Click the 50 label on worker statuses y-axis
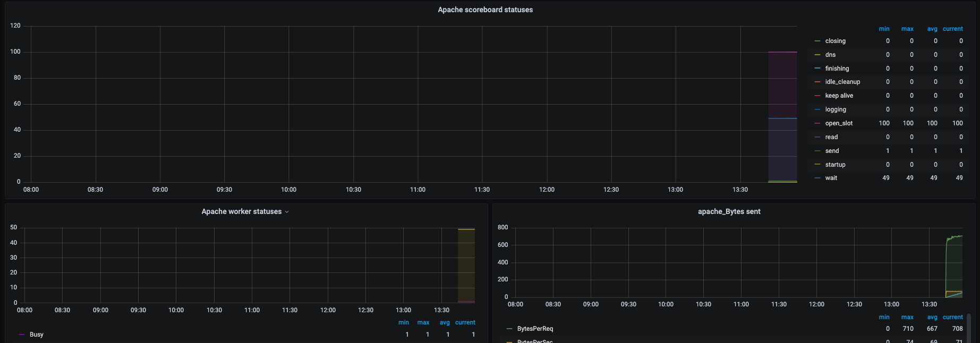 [x=13, y=227]
